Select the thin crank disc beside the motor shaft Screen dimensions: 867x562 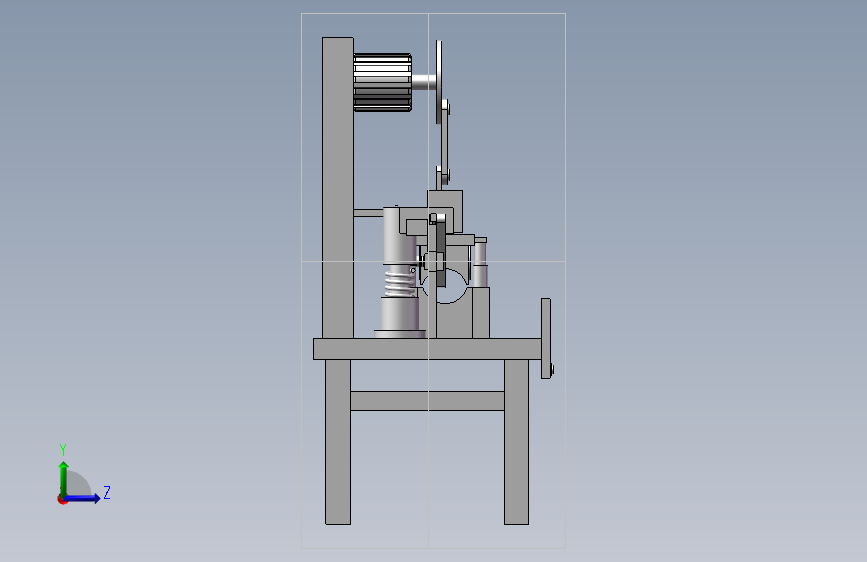(x=438, y=82)
